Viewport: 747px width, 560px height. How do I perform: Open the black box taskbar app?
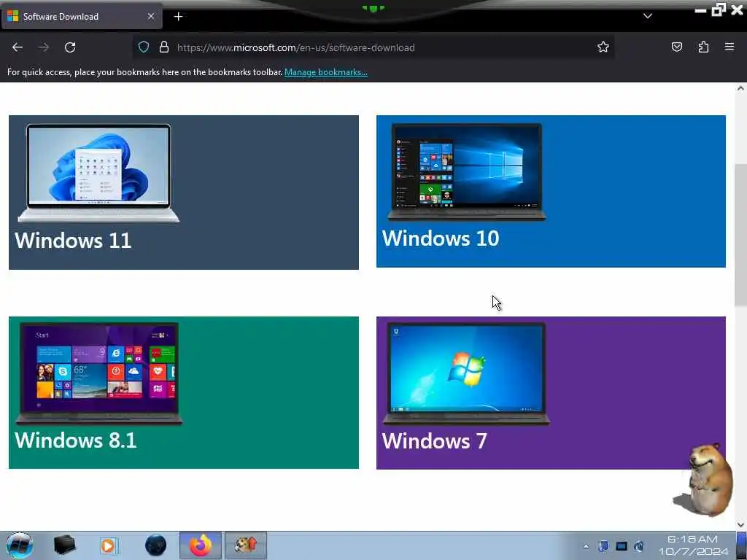point(64,545)
